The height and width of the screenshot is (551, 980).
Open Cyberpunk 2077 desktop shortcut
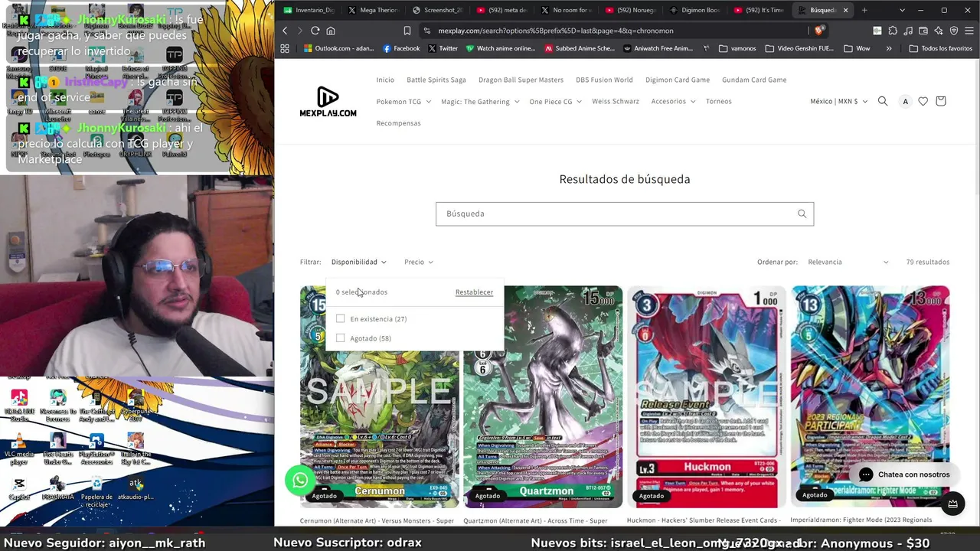coord(136,405)
